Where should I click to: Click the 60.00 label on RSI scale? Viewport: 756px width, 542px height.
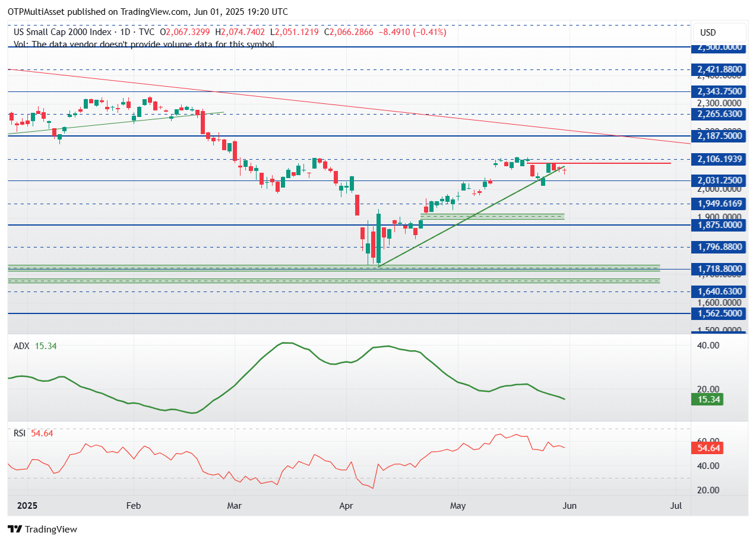(708, 441)
